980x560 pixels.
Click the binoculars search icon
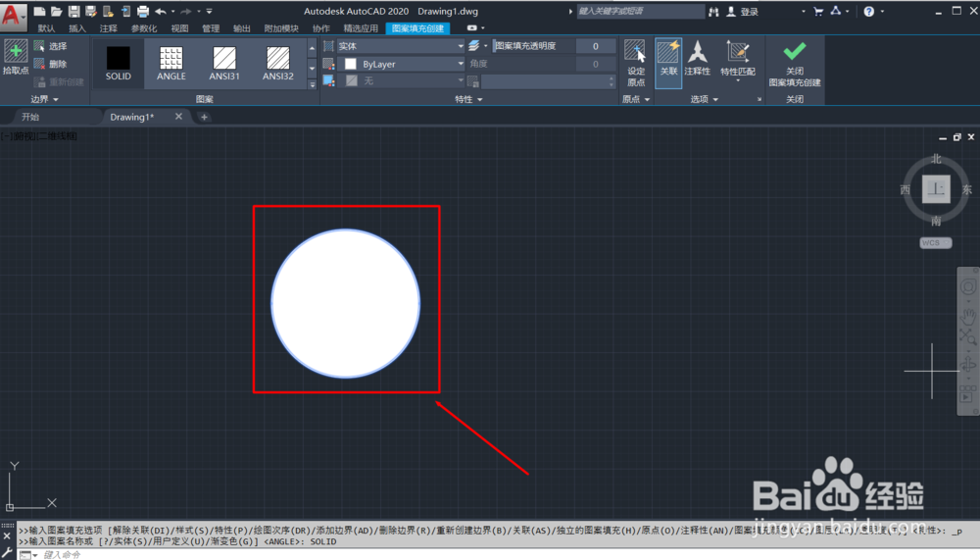[713, 11]
